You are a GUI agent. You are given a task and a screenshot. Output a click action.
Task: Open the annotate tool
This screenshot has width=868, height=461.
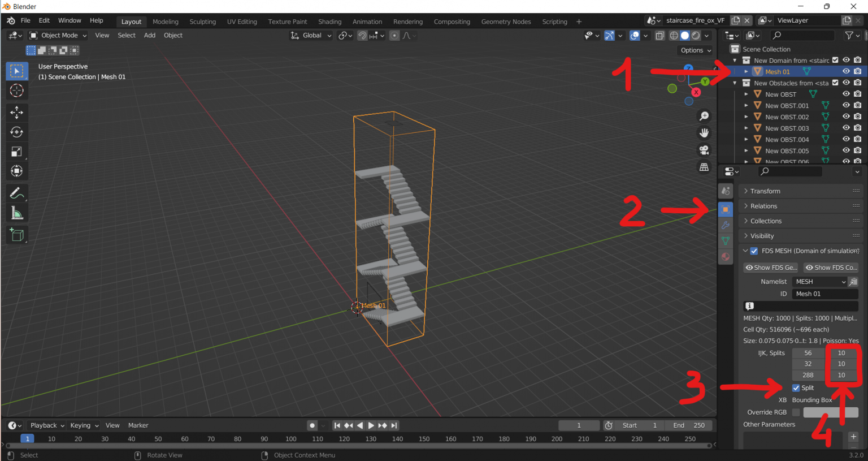(16, 192)
